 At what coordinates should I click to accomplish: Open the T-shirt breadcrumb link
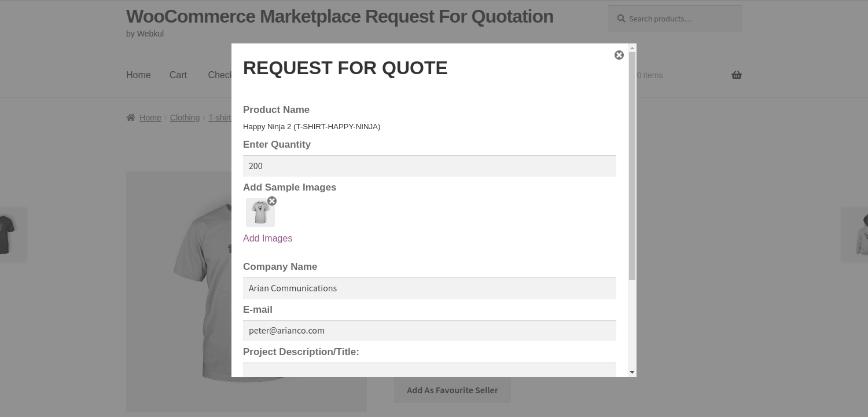(220, 118)
